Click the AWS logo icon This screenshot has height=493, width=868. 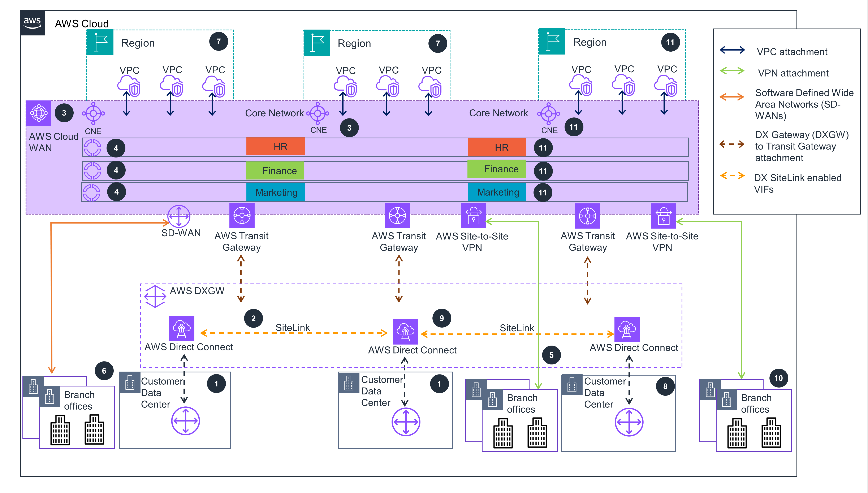33,23
